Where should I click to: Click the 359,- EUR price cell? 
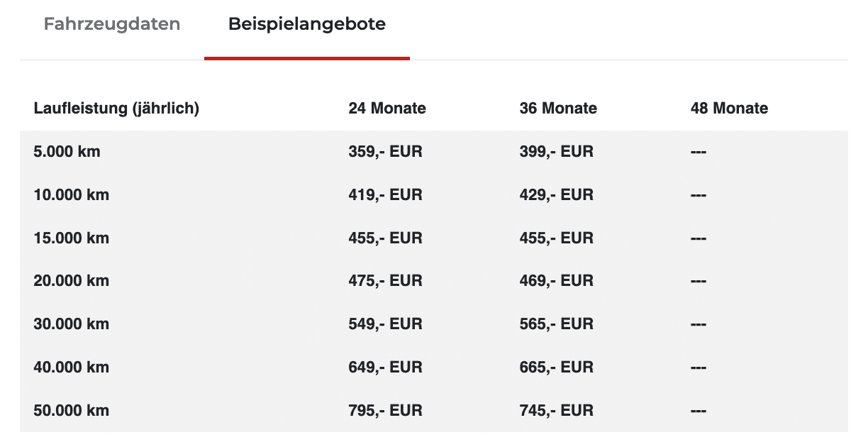point(385,152)
